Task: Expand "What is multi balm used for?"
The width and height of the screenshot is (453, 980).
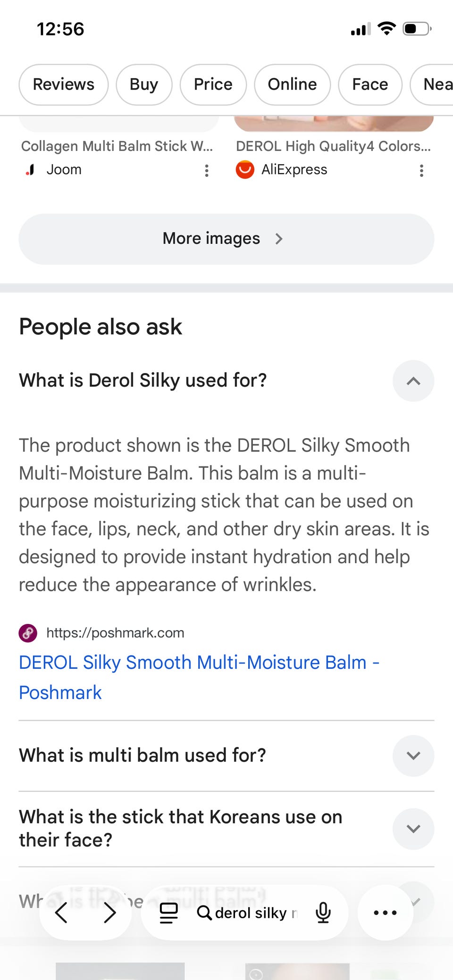Action: [x=413, y=756]
